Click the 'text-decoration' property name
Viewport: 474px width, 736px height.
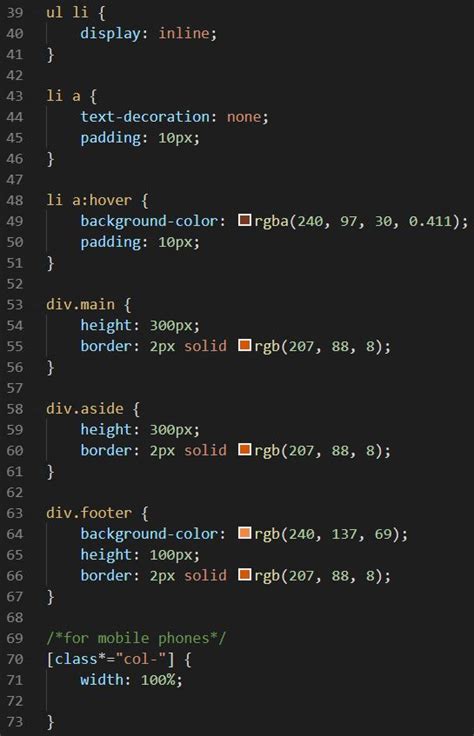point(145,116)
